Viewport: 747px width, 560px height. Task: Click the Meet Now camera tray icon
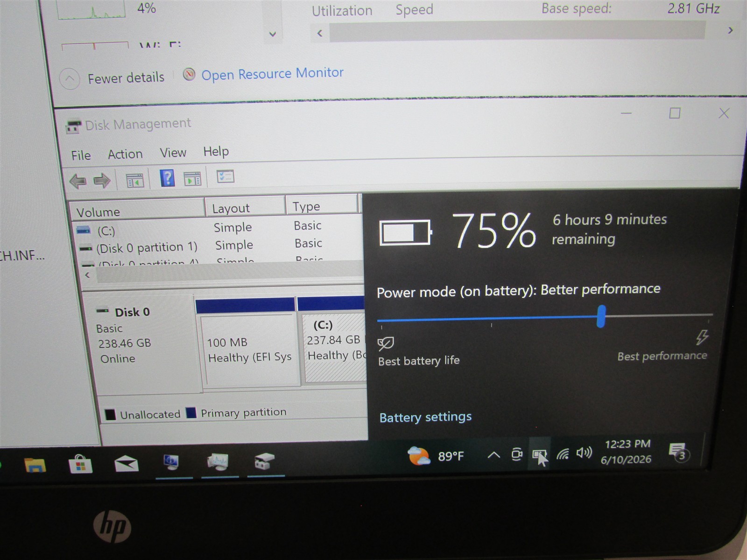[516, 454]
